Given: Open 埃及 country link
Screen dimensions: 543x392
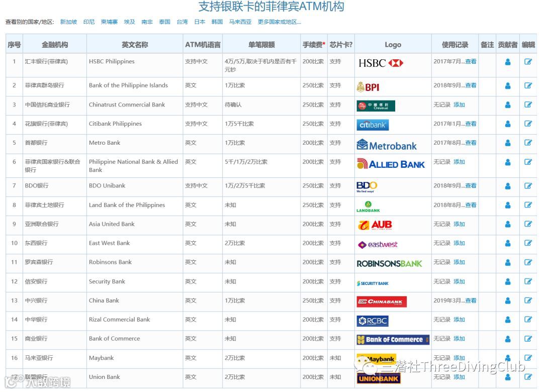Looking at the screenshot, I should click(x=130, y=22).
